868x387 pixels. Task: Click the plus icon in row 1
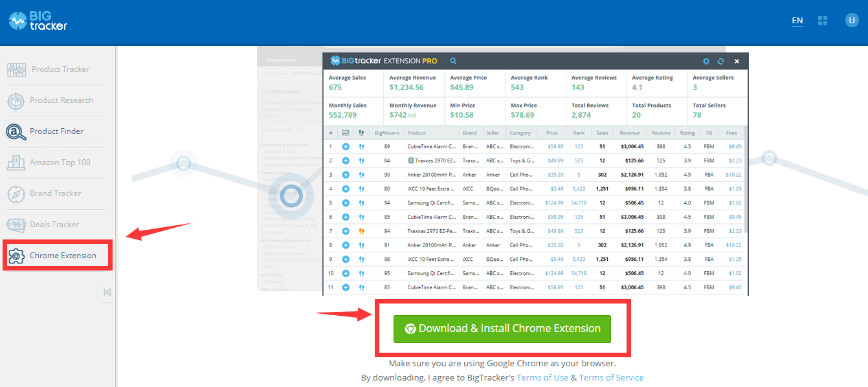(346, 147)
